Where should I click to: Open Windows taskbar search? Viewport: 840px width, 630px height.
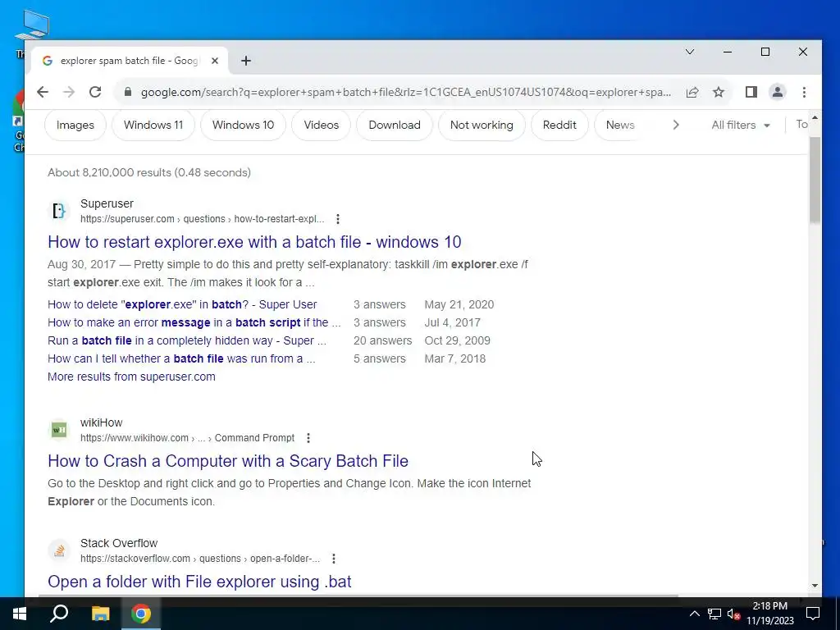click(59, 614)
